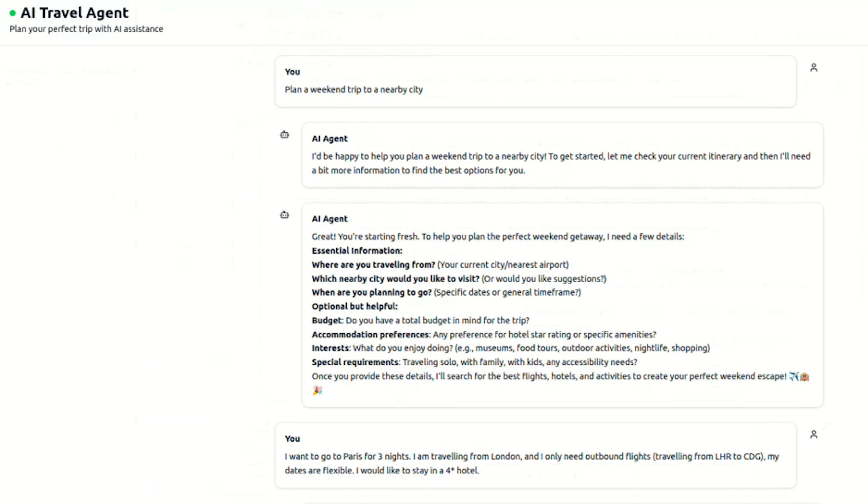868x504 pixels.
Task: Click the 'Essential Information:' heading
Action: (357, 251)
